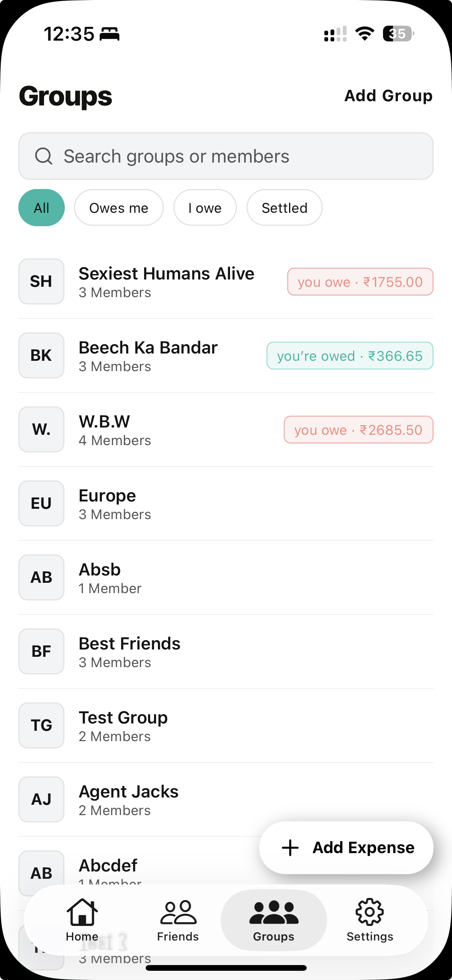Tap the ₹366.65 owed badge
This screenshot has width=452, height=980.
point(350,356)
